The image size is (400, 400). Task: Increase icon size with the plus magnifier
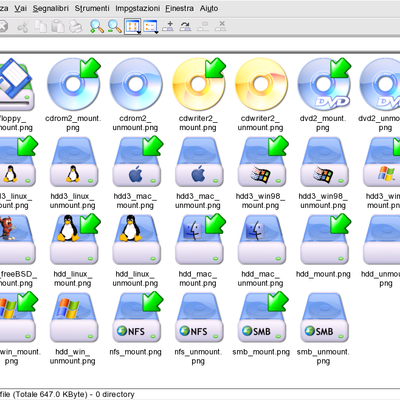tap(97, 26)
